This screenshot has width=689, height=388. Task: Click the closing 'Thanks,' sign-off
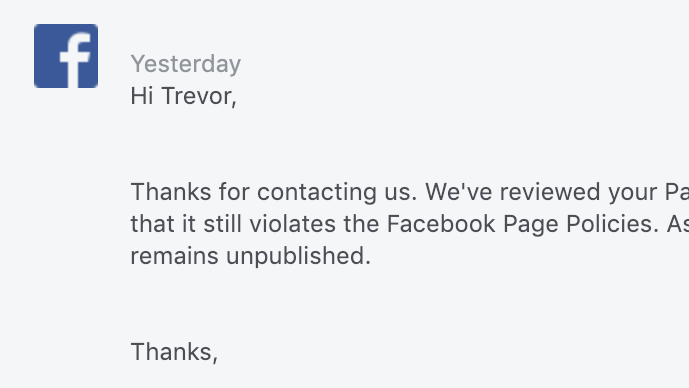(174, 352)
